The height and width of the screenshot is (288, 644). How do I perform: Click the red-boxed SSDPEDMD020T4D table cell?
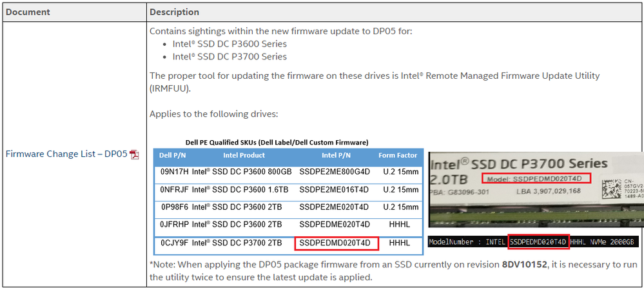(336, 243)
